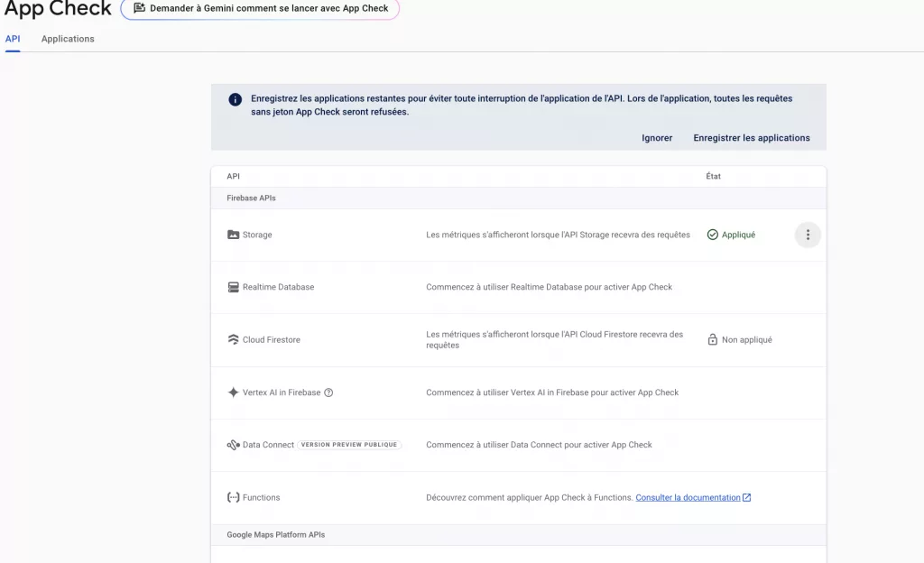Screen dimensions: 924x563
Task: Click the green Appliqué check icon
Action: tap(713, 235)
